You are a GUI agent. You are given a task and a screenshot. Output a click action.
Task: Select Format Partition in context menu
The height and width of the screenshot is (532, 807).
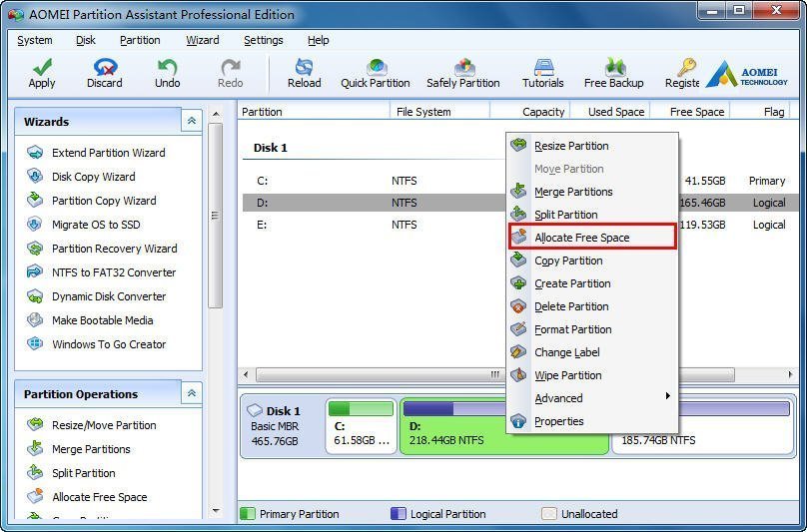point(592,329)
